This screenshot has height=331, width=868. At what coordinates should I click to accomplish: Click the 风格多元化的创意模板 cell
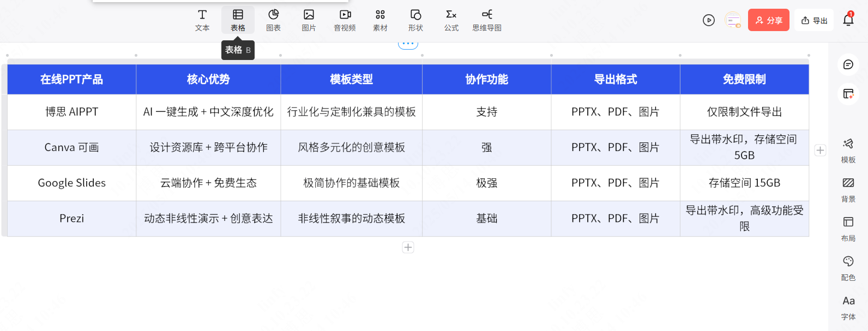point(351,147)
